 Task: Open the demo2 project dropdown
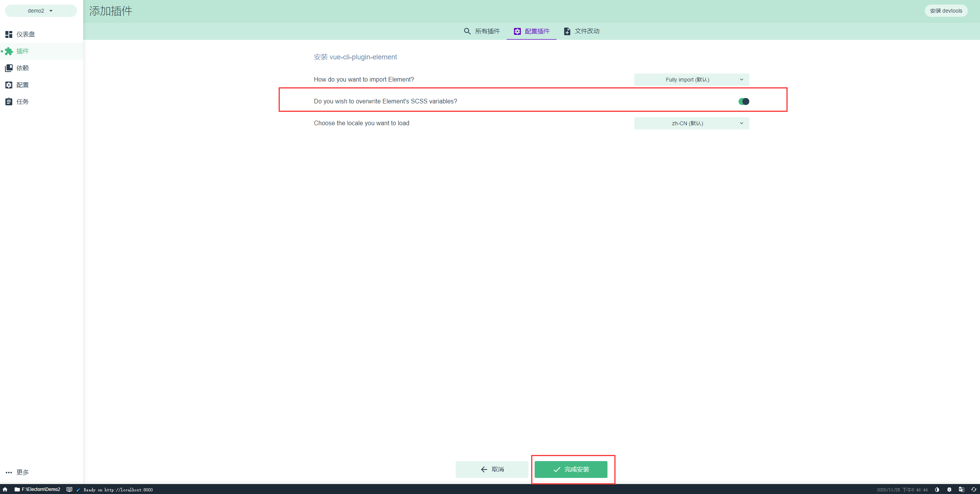click(41, 11)
